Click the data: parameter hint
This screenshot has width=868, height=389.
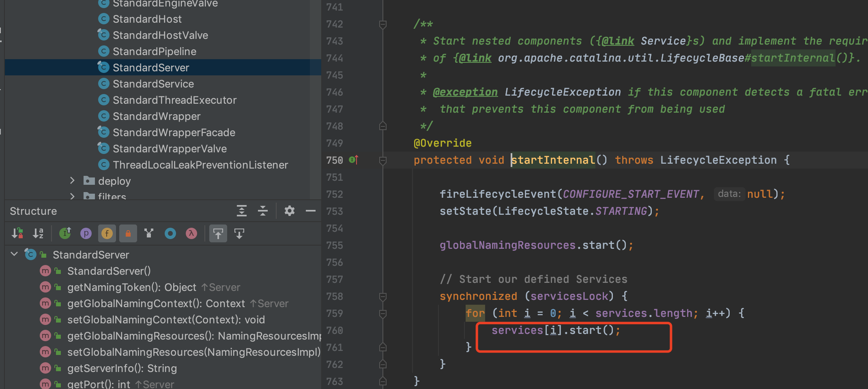729,194
